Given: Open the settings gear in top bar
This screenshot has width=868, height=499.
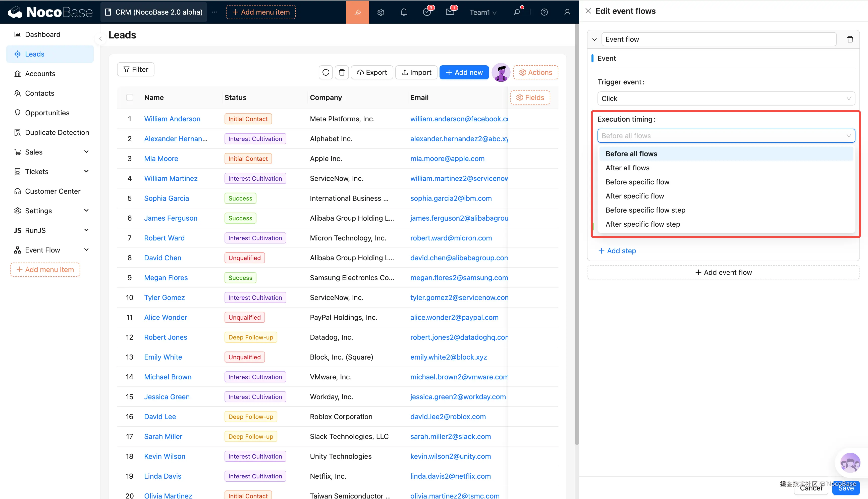Looking at the screenshot, I should 381,12.
